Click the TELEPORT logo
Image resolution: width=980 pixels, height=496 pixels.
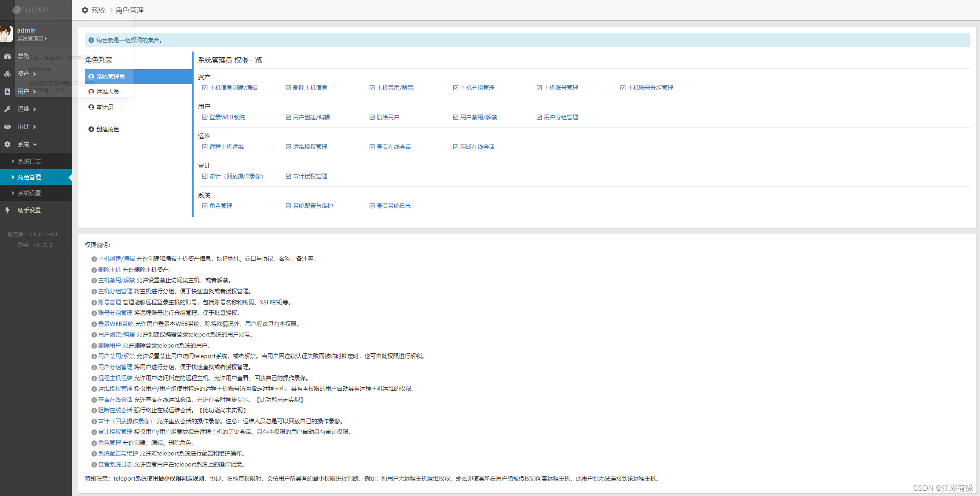(x=31, y=10)
